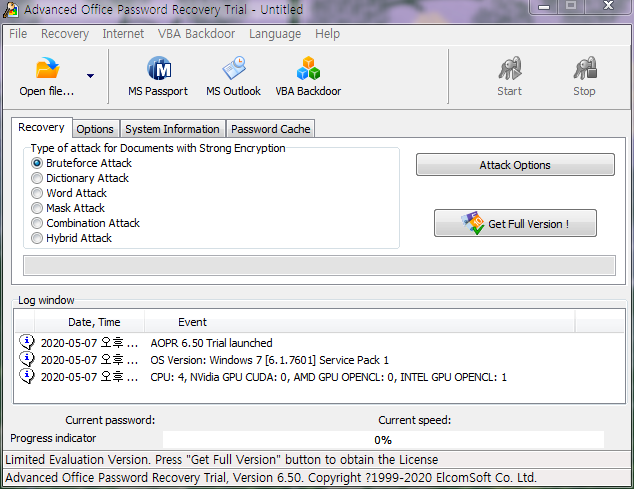Switch to System Information tab
This screenshot has width=634, height=489.
click(172, 129)
